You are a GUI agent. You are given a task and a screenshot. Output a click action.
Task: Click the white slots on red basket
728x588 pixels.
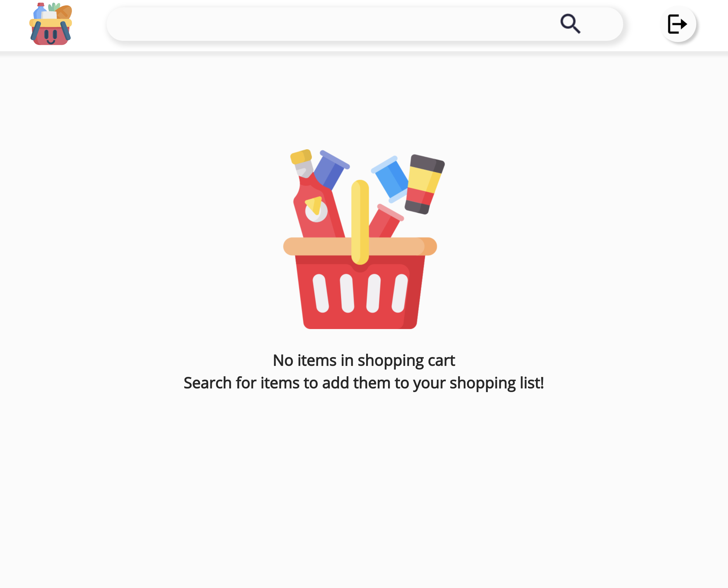pos(360,293)
